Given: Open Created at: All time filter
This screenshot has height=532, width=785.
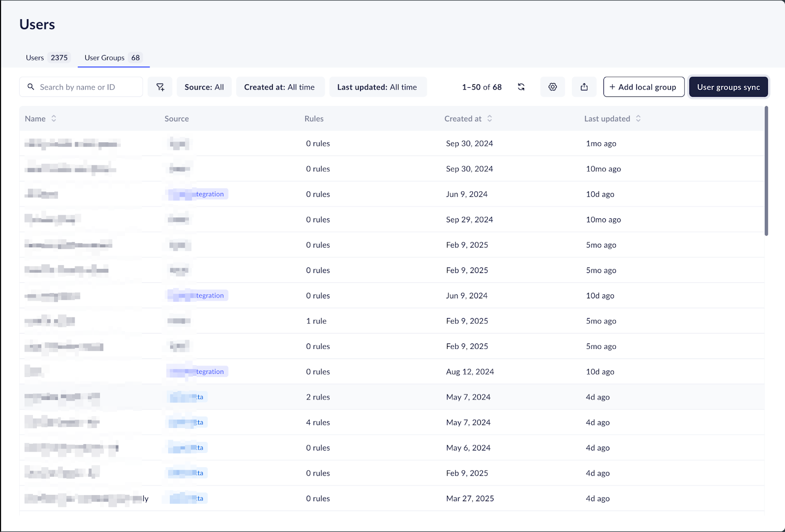Looking at the screenshot, I should [x=279, y=87].
